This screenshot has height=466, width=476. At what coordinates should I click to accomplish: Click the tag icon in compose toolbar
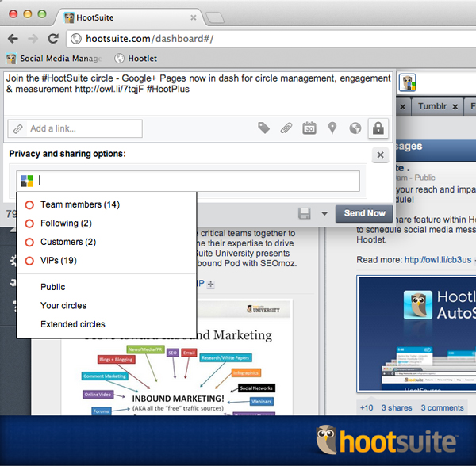coord(263,128)
